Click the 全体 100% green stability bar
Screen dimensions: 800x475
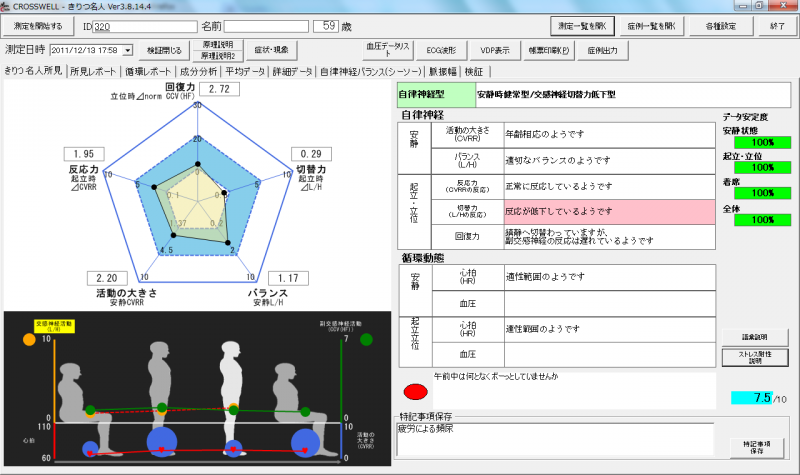click(755, 219)
